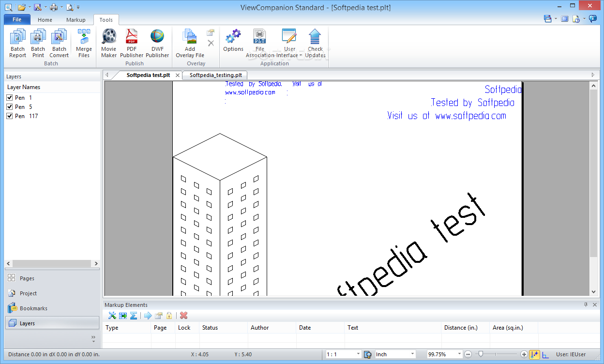Image resolution: width=604 pixels, height=364 pixels.
Task: Open the Options gears dialog
Action: tap(233, 41)
